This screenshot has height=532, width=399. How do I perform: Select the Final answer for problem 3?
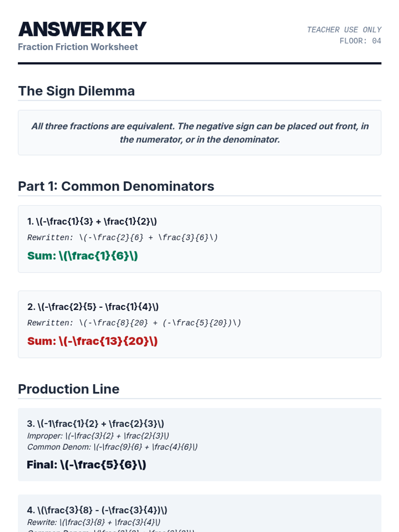click(86, 465)
